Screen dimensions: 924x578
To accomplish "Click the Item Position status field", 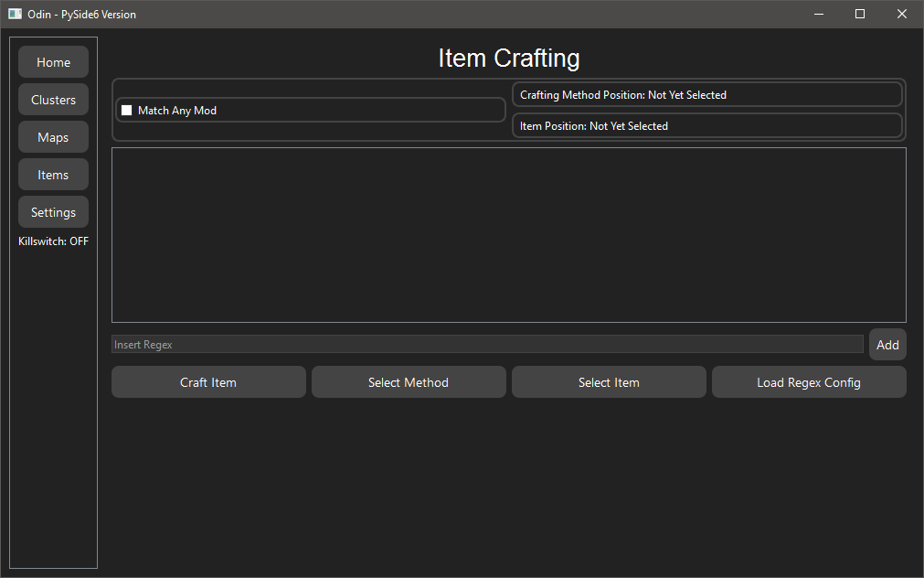I will tap(706, 125).
